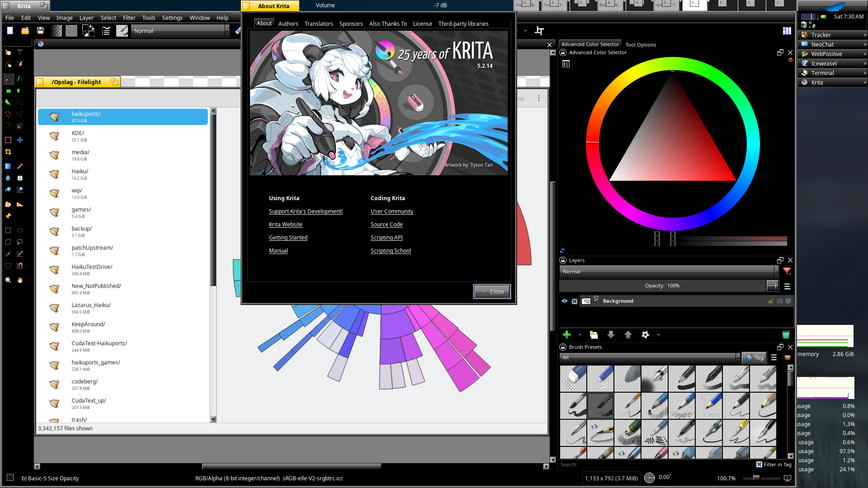This screenshot has width=868, height=488.
Task: Adjust the layer Opacity slider
Action: 662,286
